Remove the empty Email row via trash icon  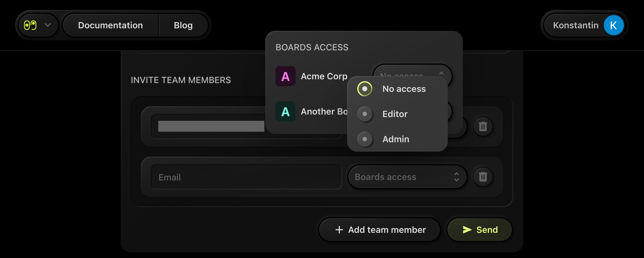483,177
